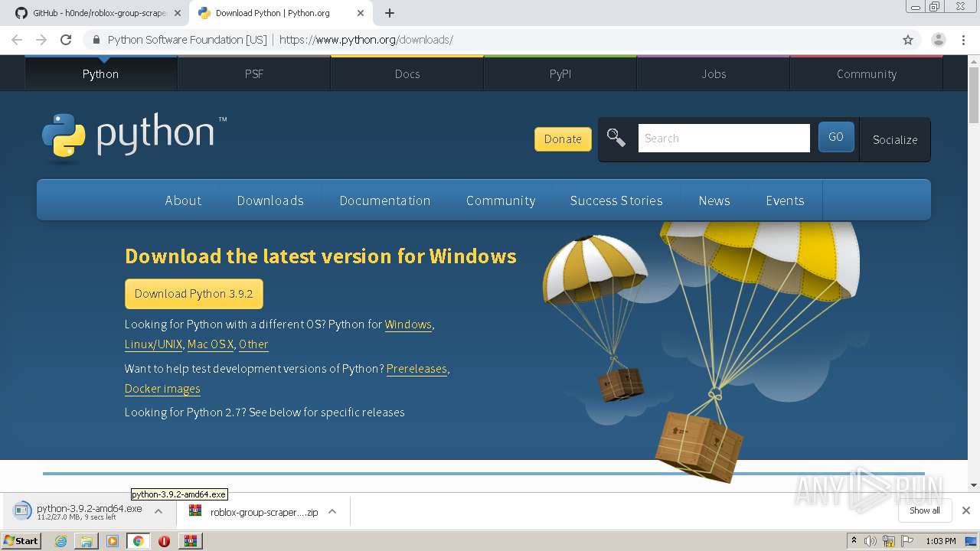Click Show all downloads button
This screenshot has height=551, width=980.
(925, 510)
